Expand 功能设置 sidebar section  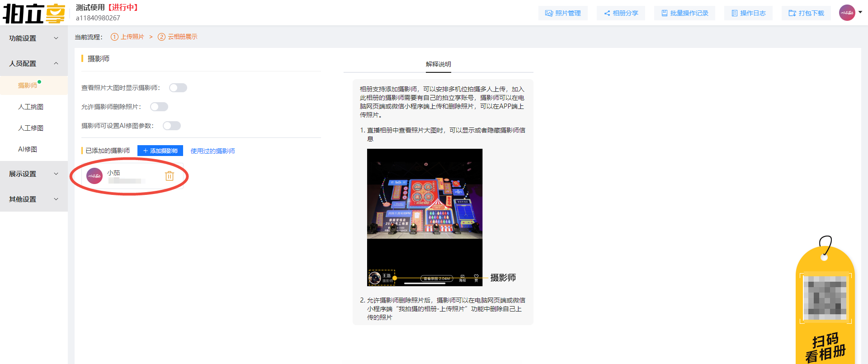[34, 38]
